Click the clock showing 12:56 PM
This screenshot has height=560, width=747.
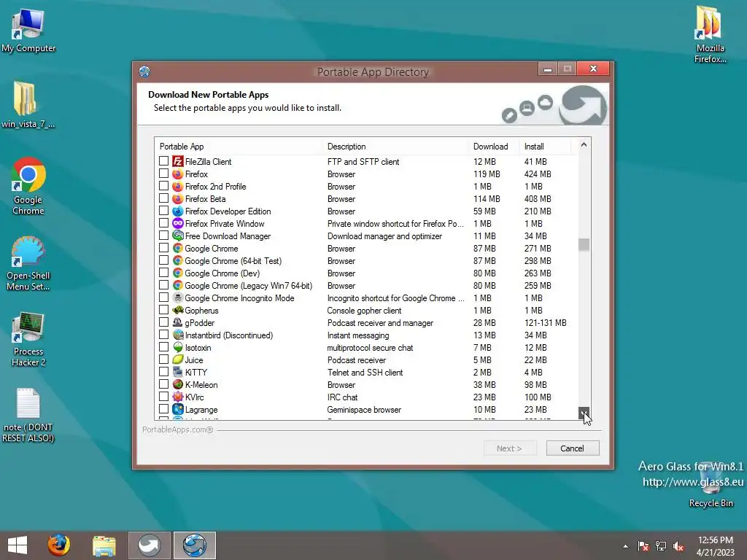click(x=715, y=540)
